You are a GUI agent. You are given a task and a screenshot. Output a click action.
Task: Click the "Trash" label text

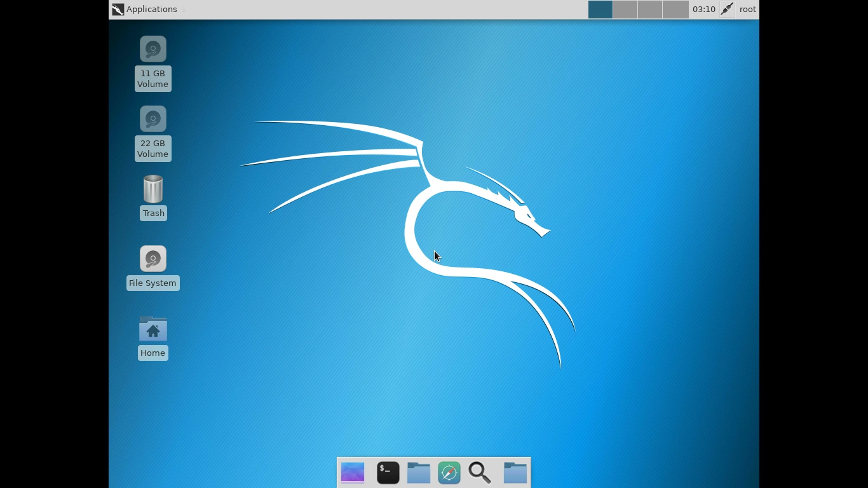point(154,213)
